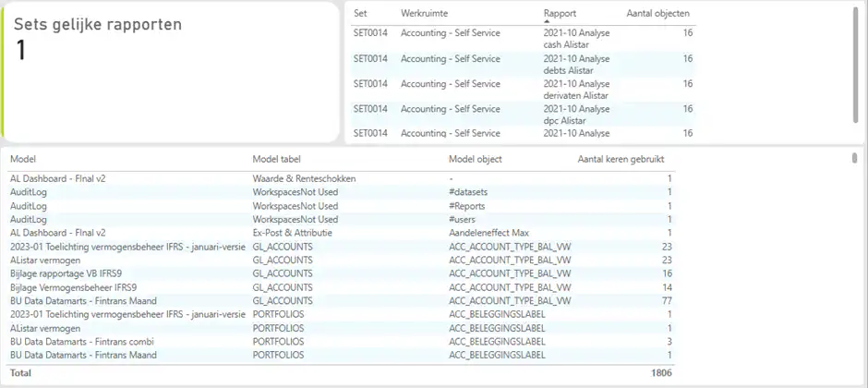Sort the top table by Set column

click(360, 14)
